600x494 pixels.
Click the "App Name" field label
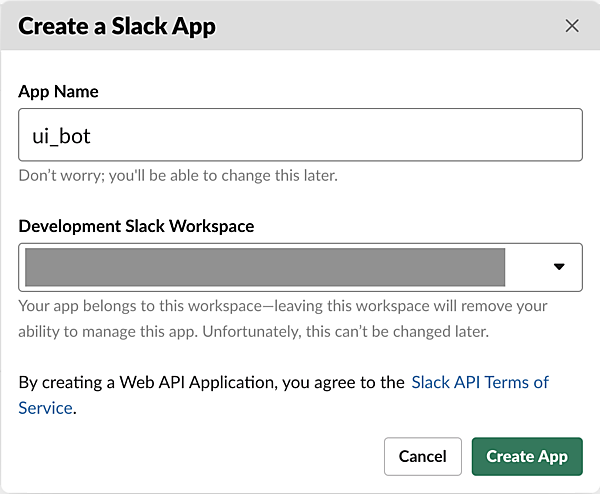pos(58,92)
